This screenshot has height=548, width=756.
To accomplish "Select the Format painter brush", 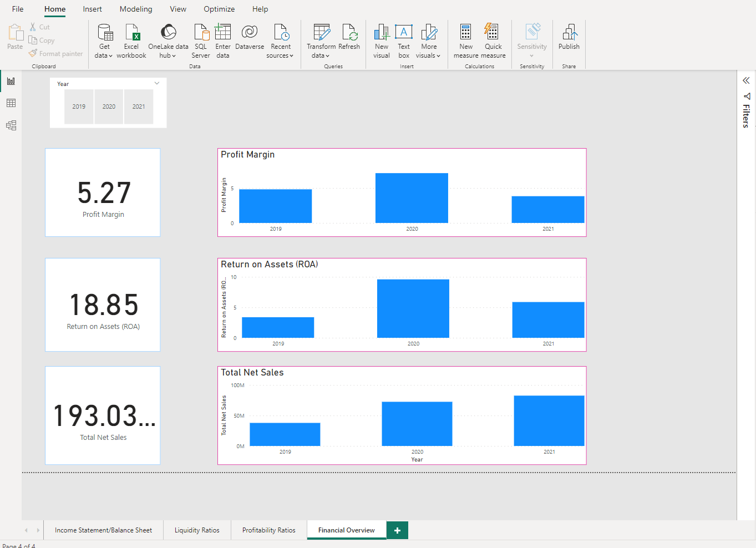I will 33,53.
